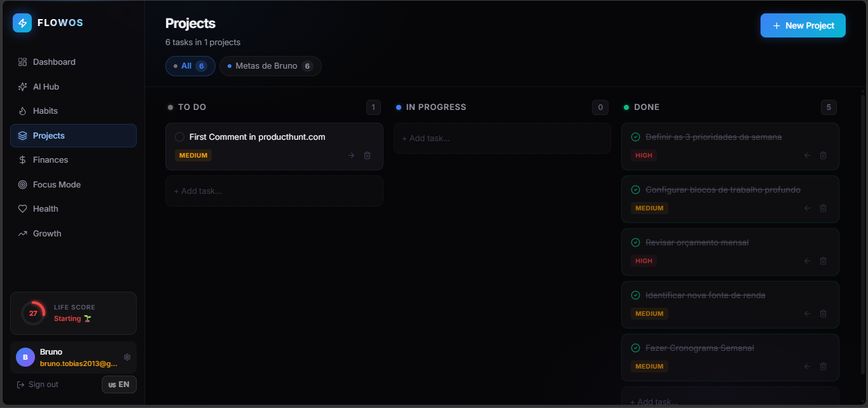Click the TO DO column header

coord(192,107)
